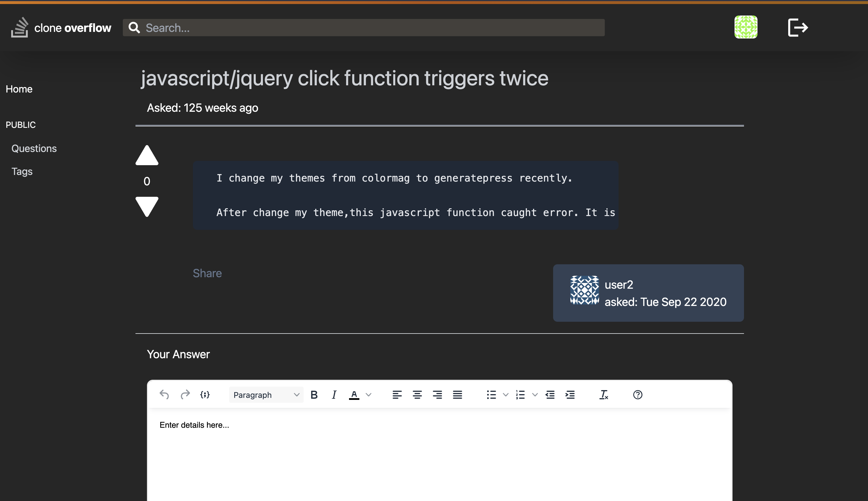Viewport: 868px width, 501px height.
Task: Click the Share link below the question
Action: pos(208,273)
